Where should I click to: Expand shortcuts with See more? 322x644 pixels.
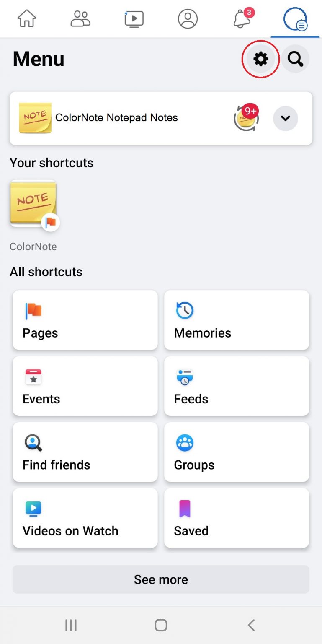[x=161, y=579]
